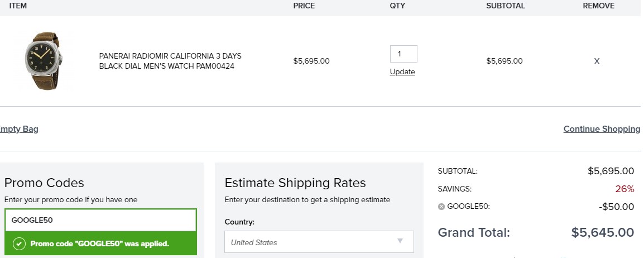Click the Estimate Shipping Rates heading
The height and width of the screenshot is (258, 644).
pyautogui.click(x=295, y=183)
